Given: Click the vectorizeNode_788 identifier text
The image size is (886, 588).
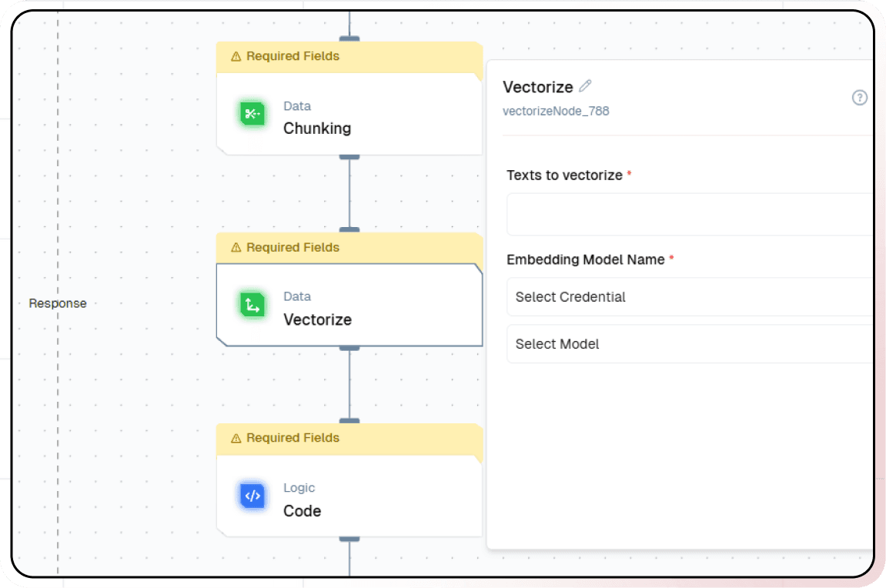Looking at the screenshot, I should click(556, 111).
